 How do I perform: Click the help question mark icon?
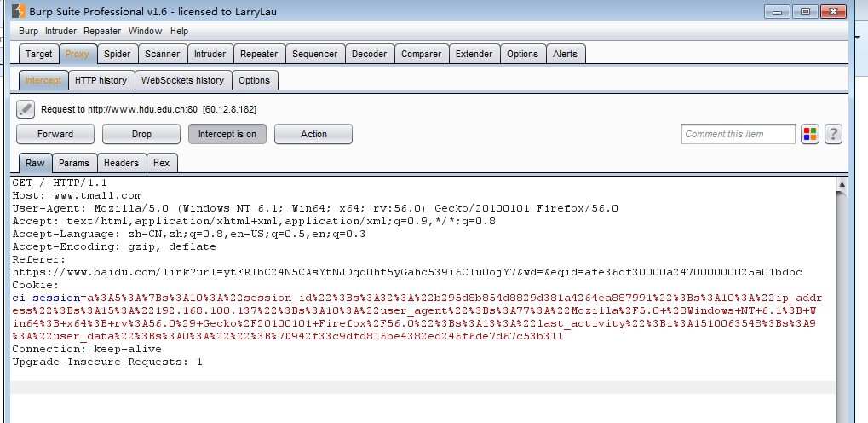point(833,134)
